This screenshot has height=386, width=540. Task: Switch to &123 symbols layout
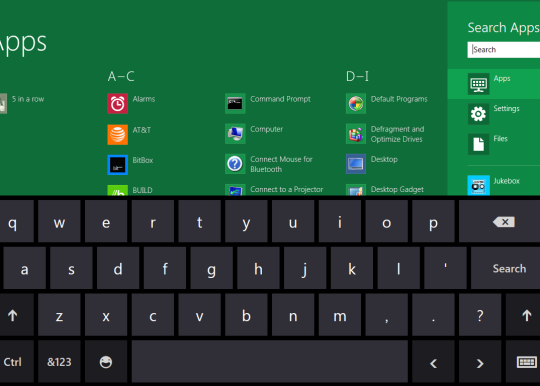pyautogui.click(x=59, y=362)
